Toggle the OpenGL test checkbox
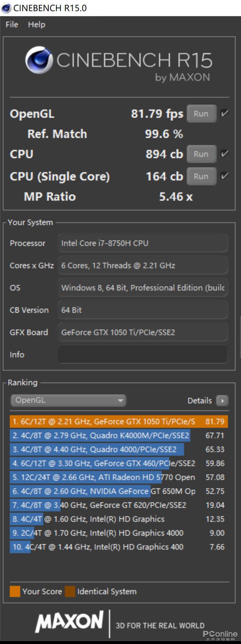This screenshot has height=644, width=241. [224, 113]
